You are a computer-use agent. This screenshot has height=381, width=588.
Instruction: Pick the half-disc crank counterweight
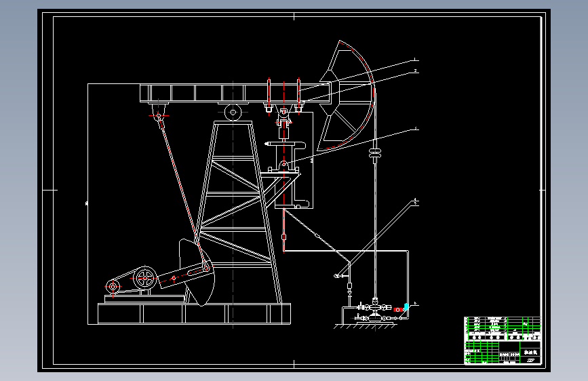[x=197, y=272]
